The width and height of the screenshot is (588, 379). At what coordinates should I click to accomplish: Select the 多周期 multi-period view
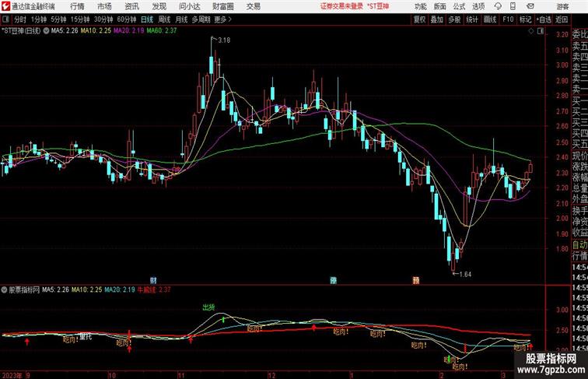pyautogui.click(x=201, y=19)
